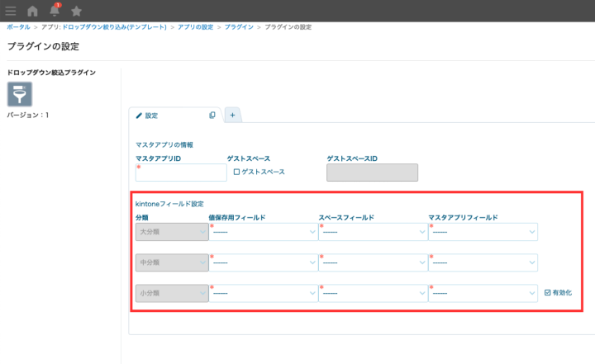Toggle the 有効化 checkbox for 小分類
The height and width of the screenshot is (364, 595).
click(547, 292)
